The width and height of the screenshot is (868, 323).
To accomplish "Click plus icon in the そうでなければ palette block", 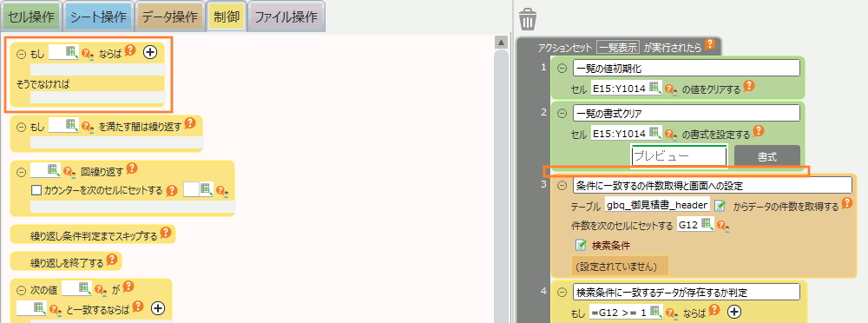I will point(150,52).
